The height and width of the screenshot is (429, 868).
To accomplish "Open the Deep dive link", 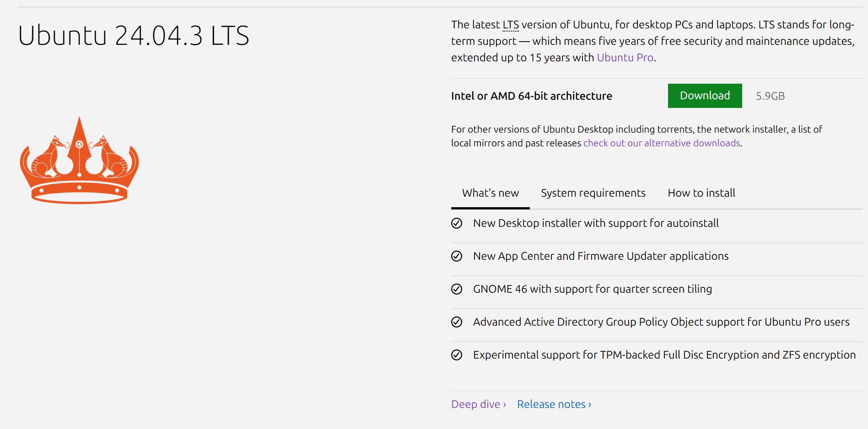I will click(x=479, y=404).
